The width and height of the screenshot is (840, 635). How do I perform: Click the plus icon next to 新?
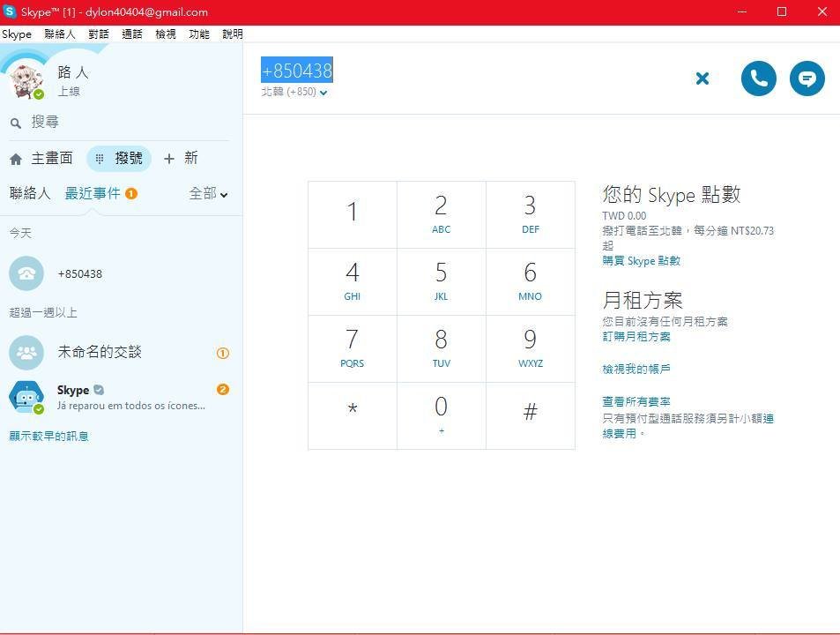[168, 159]
